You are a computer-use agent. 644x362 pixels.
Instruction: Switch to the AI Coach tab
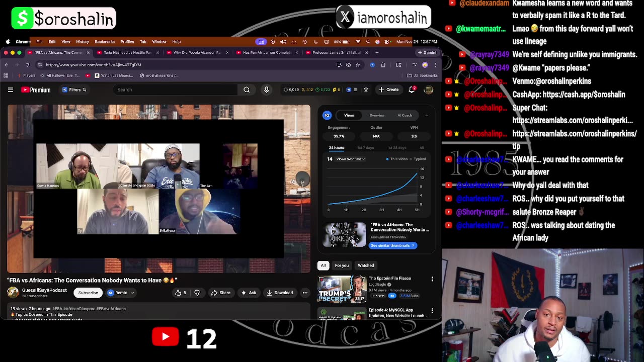click(x=405, y=115)
